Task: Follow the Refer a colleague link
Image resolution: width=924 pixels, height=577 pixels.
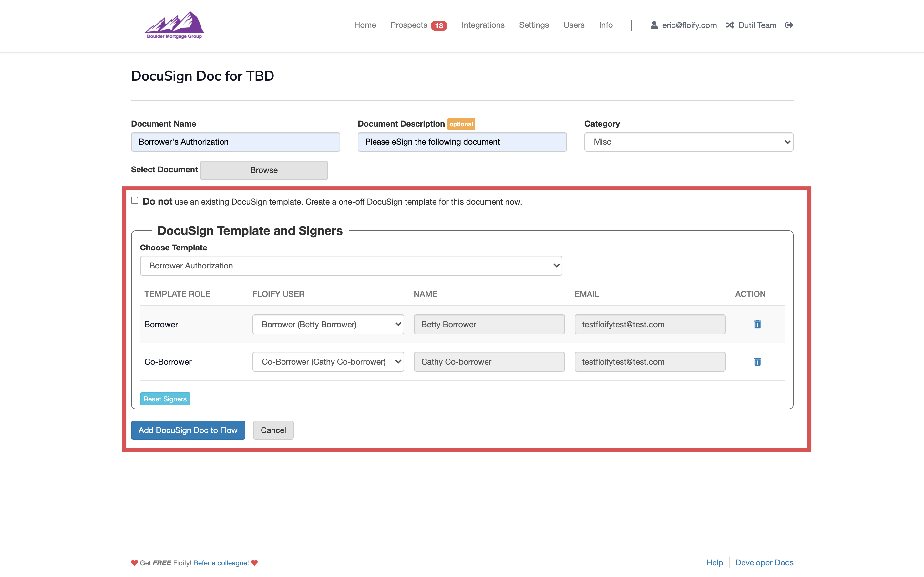Action: coord(221,563)
